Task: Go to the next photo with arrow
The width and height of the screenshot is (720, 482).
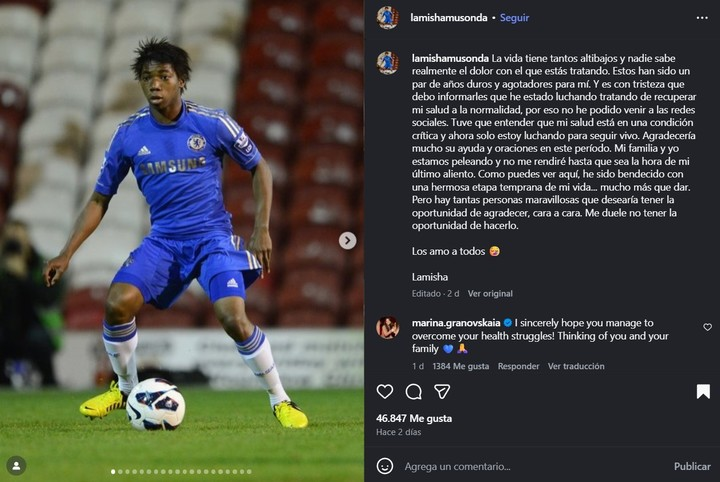Action: tap(348, 241)
